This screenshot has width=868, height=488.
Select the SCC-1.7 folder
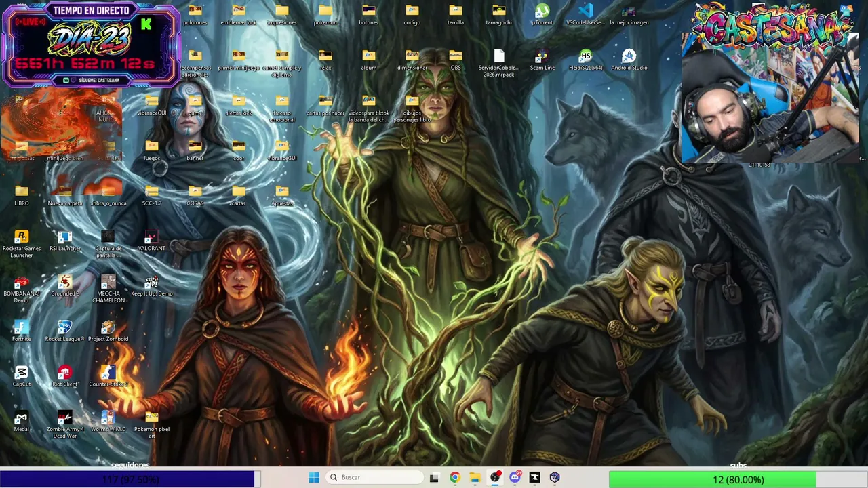[152, 196]
